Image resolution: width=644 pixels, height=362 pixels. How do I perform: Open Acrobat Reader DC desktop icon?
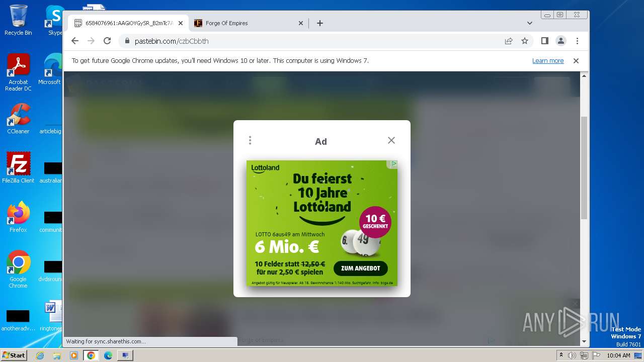point(18,72)
